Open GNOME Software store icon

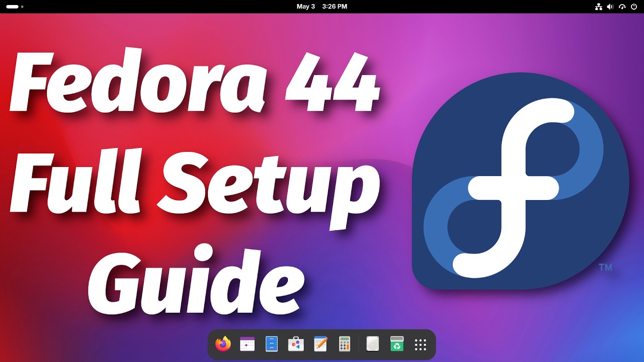coord(296,344)
